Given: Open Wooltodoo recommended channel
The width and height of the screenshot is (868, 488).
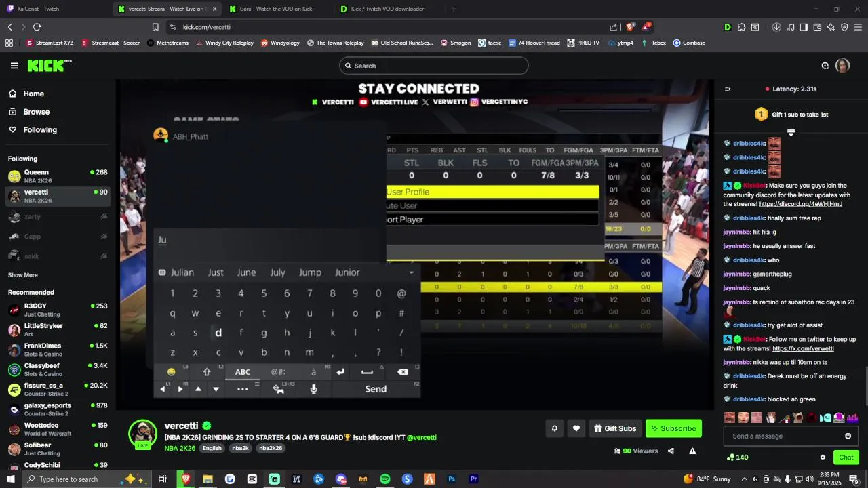Looking at the screenshot, I should tap(58, 429).
